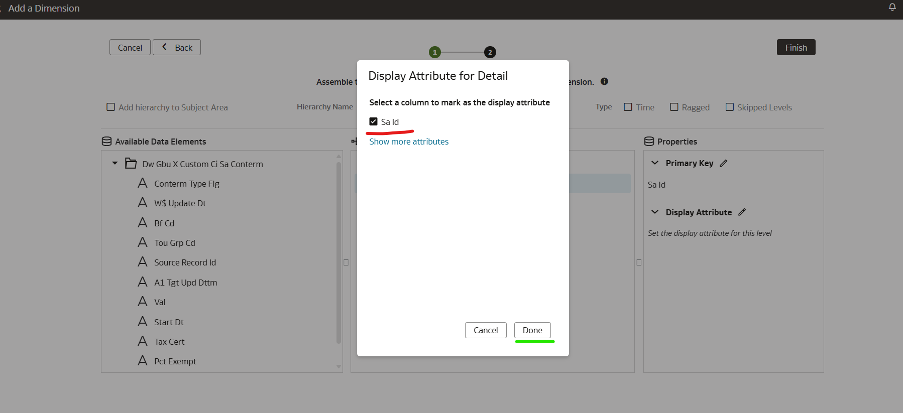Viewport: 904px width, 414px height.
Task: Click the database icon beside Available Data Elements
Action: [x=107, y=142]
